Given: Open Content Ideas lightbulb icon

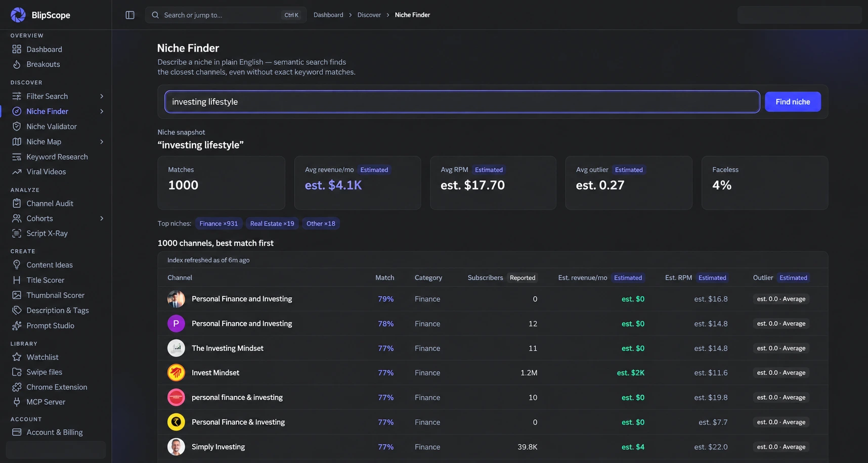Looking at the screenshot, I should (17, 265).
